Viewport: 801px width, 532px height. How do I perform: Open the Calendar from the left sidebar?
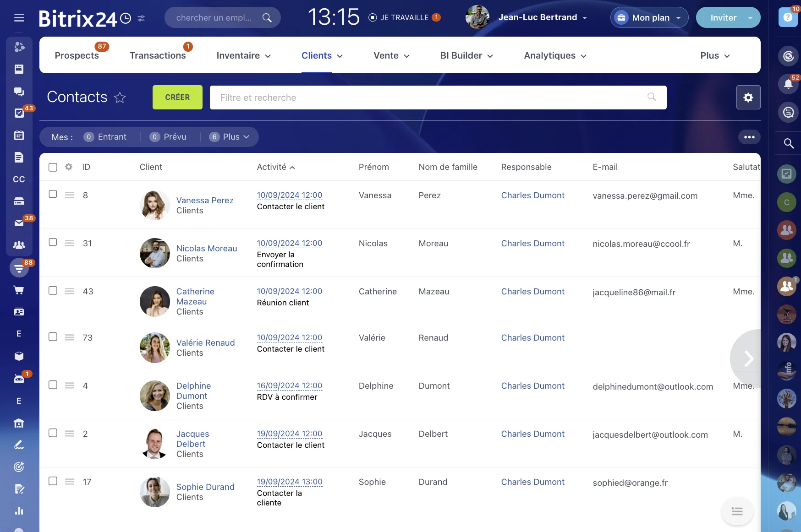point(19,135)
